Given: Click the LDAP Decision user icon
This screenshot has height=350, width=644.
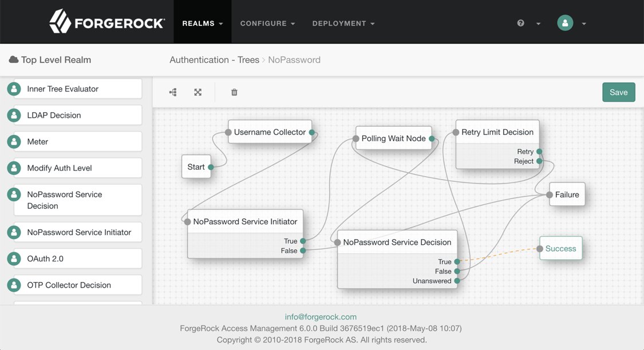Looking at the screenshot, I should (x=14, y=116).
